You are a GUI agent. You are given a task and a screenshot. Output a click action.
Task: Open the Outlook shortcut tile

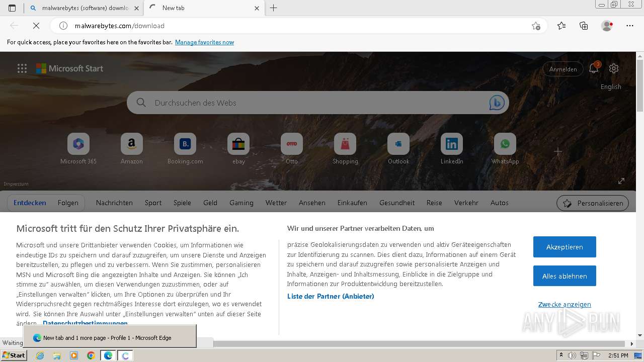click(398, 149)
